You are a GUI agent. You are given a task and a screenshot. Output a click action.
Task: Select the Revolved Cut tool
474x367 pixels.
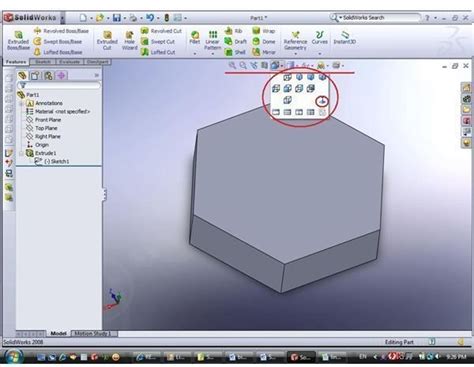(x=161, y=31)
